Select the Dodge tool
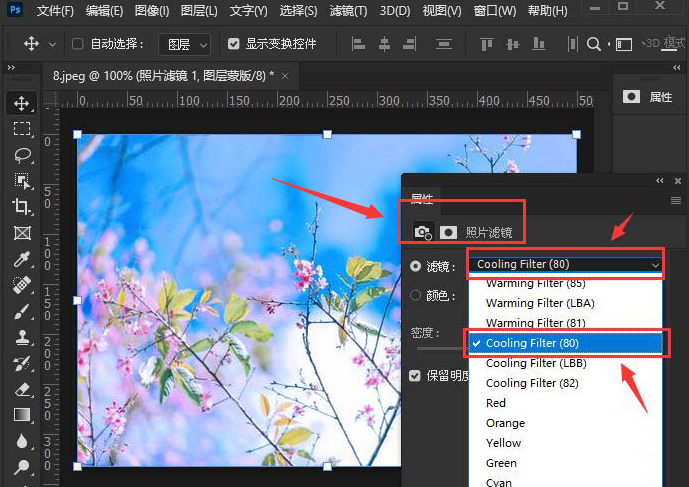This screenshot has width=689, height=487. click(x=22, y=467)
